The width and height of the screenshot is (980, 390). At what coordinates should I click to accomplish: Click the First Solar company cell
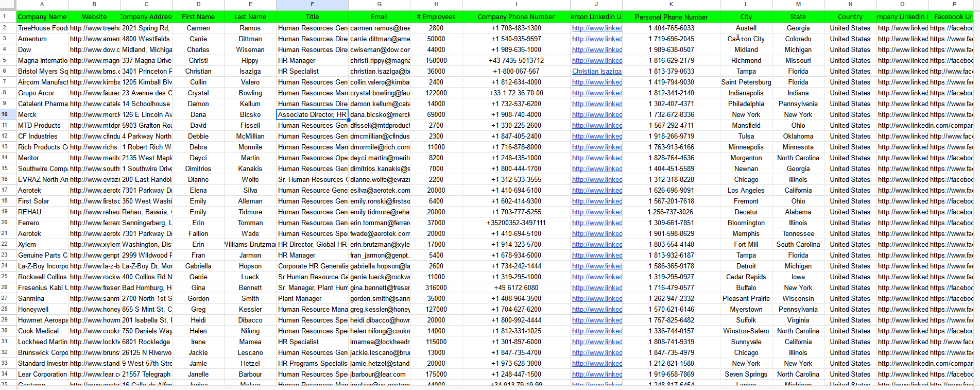[42, 201]
